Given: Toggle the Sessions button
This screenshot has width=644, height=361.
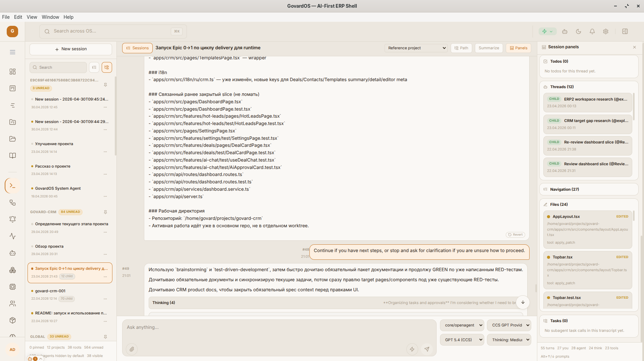Looking at the screenshot, I should 137,48.
